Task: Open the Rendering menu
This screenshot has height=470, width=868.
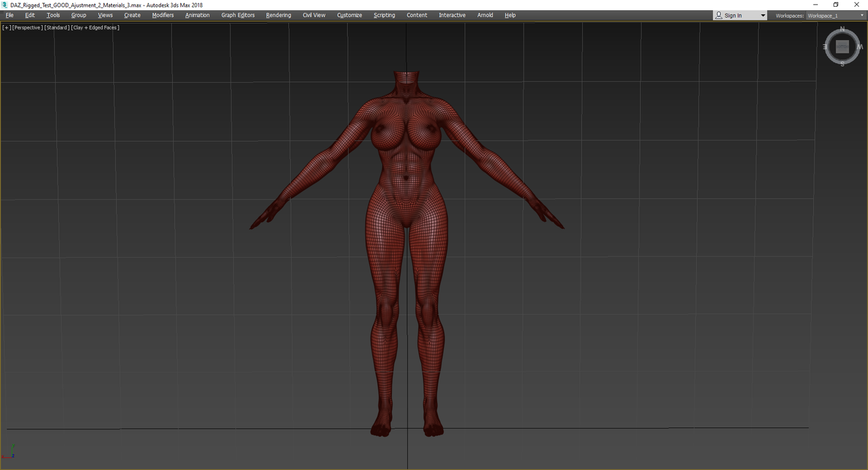Action: pyautogui.click(x=278, y=15)
